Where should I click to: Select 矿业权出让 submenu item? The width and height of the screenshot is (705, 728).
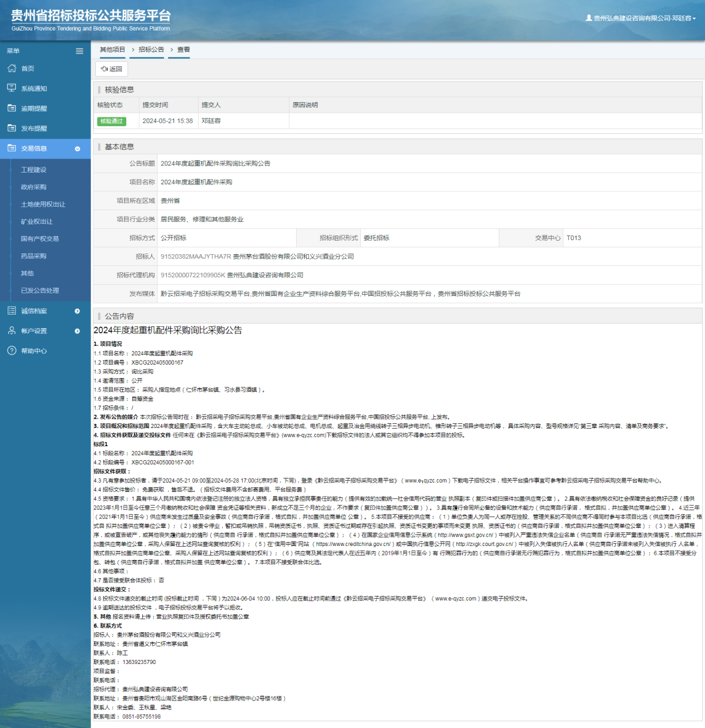36,222
